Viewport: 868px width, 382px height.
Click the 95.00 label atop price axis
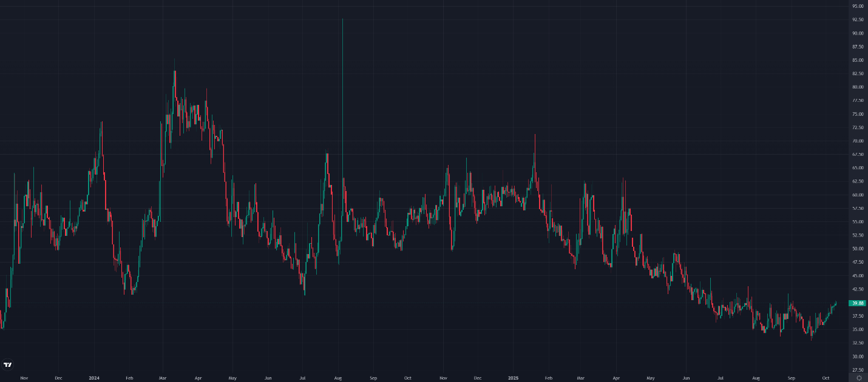click(858, 6)
